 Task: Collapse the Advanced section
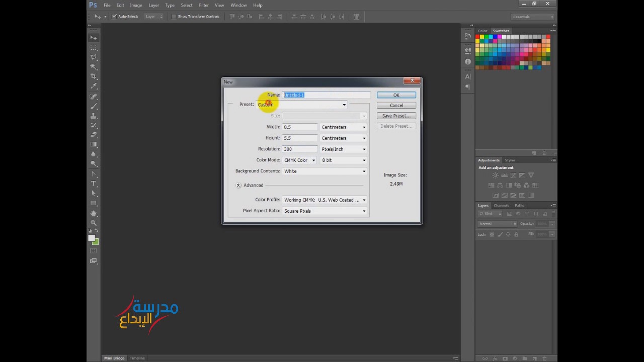click(x=238, y=185)
